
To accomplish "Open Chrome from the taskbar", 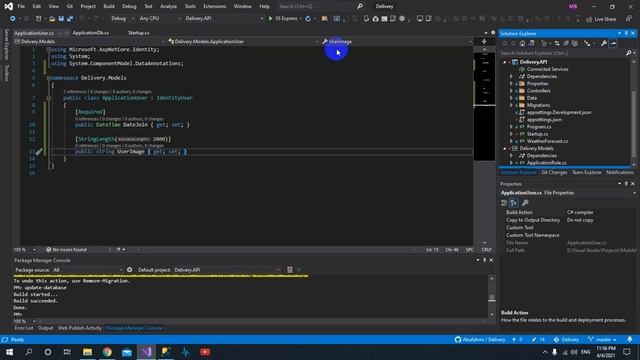I will (107, 352).
